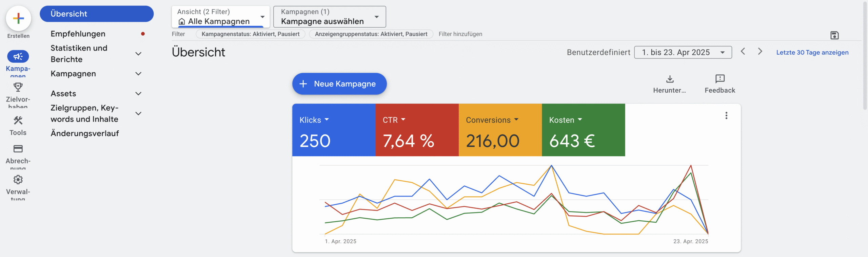This screenshot has width=868, height=257.
Task: Click the Neue Kampagne button
Action: [x=339, y=84]
